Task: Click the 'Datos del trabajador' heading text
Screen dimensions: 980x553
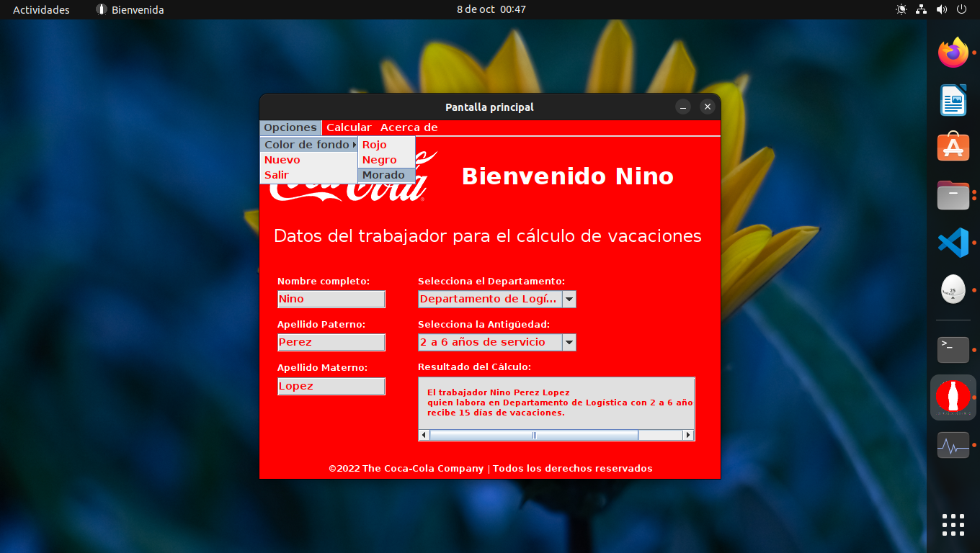Action: 488,236
